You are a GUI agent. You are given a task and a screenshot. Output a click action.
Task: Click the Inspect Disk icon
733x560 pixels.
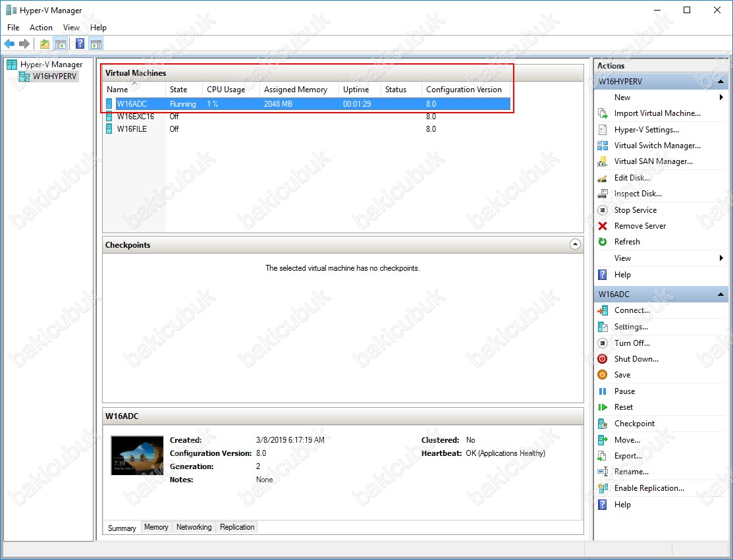(x=603, y=194)
